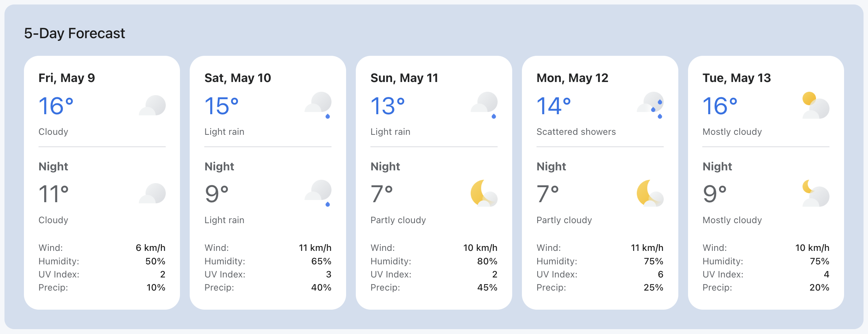The height and width of the screenshot is (334, 868).
Task: Click Sunday's 80% Humidity value
Action: click(488, 261)
